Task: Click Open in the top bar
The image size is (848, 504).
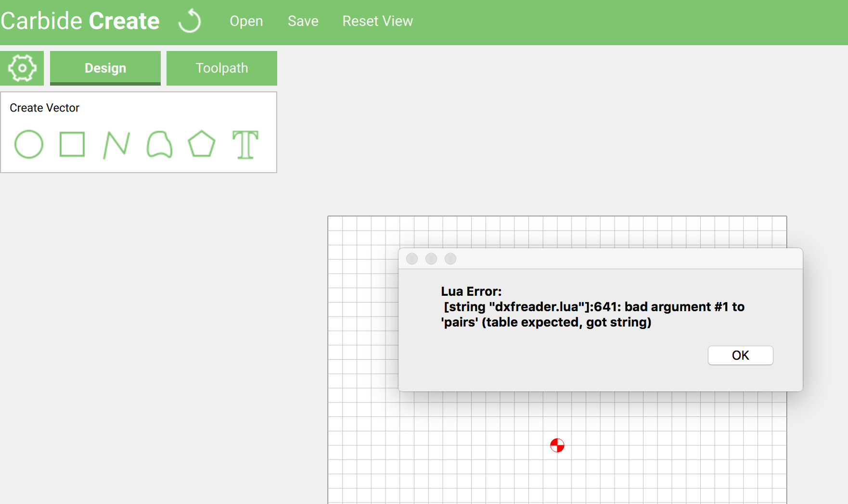Action: click(x=246, y=21)
